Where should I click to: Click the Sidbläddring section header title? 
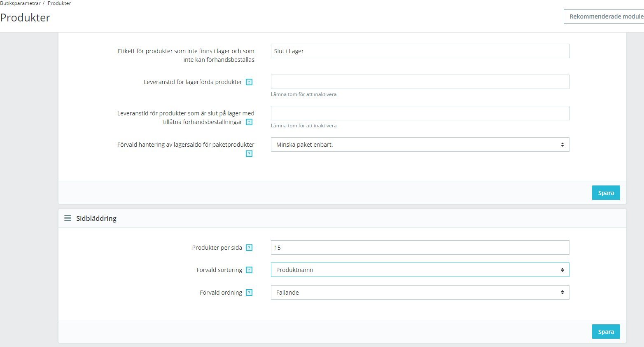96,218
